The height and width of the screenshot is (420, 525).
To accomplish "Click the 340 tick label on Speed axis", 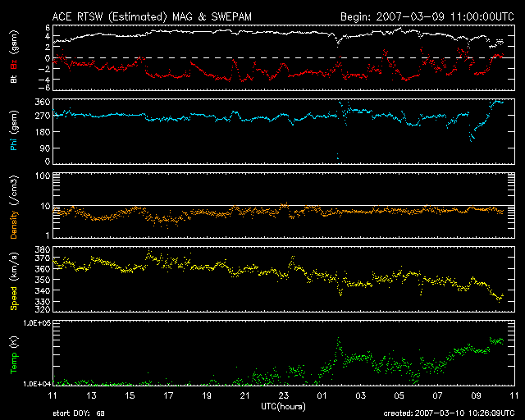I will point(43,290).
